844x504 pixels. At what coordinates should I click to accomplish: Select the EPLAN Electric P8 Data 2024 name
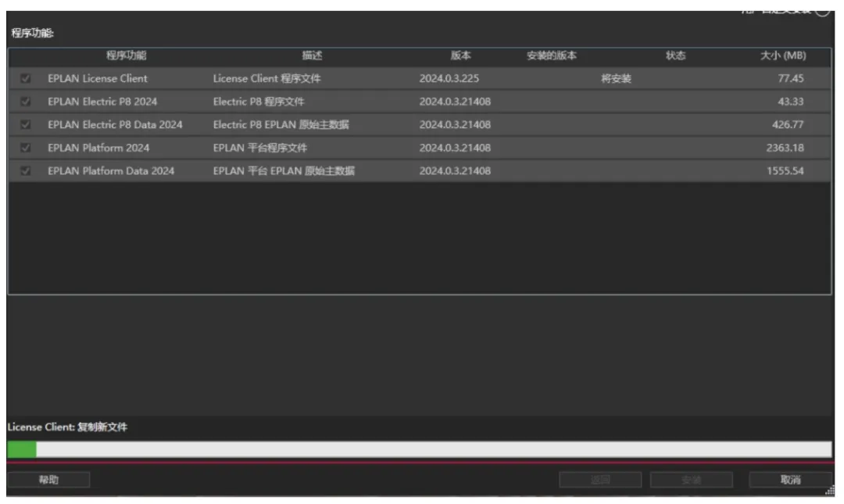pyautogui.click(x=115, y=125)
